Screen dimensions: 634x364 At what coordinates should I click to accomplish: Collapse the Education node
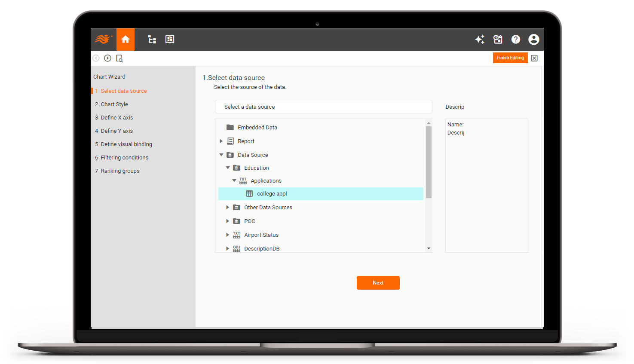coord(227,168)
